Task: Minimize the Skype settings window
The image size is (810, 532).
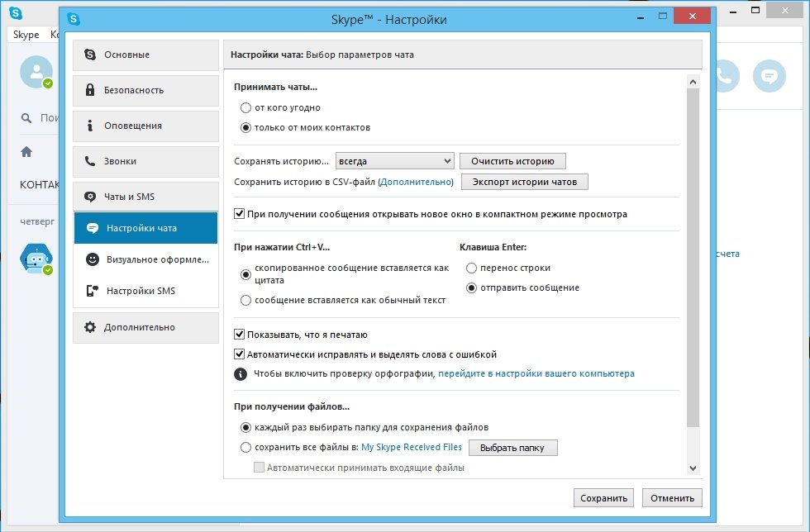Action: [x=641, y=16]
